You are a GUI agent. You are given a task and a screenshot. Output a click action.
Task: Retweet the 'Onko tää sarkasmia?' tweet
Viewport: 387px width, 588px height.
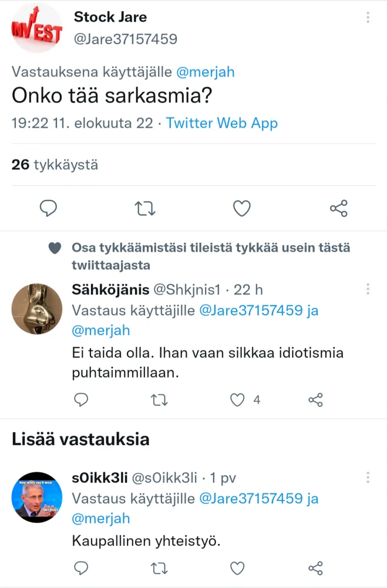click(x=145, y=208)
